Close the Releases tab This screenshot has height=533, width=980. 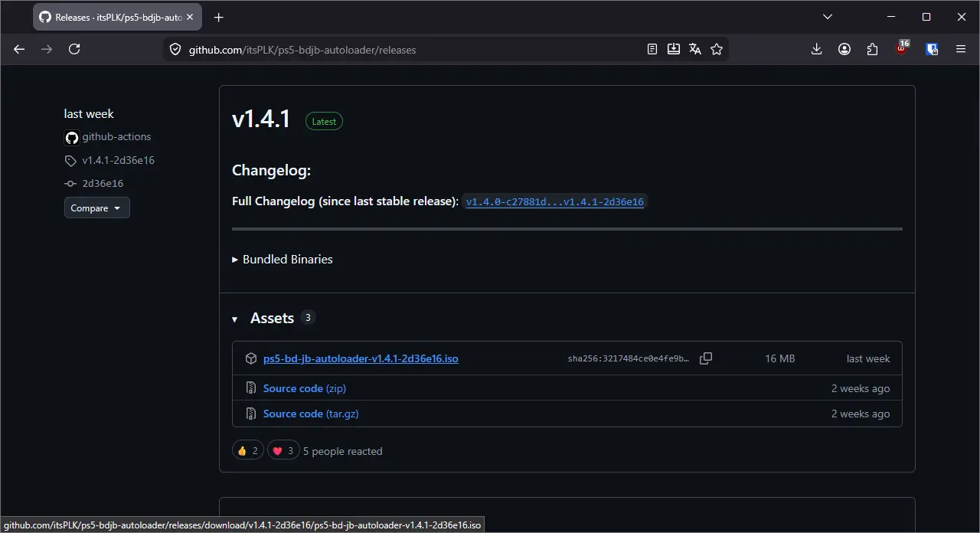(190, 17)
